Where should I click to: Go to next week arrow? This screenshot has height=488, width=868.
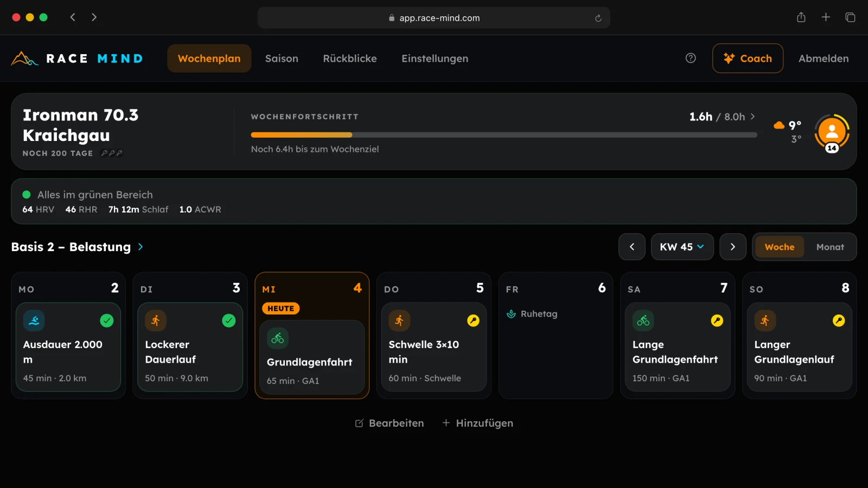733,247
